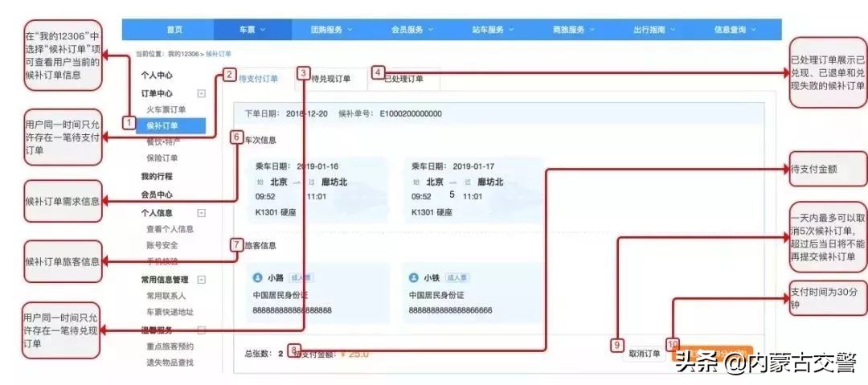Switch to the 已处理订单 tab
868x385 pixels.
(403, 80)
